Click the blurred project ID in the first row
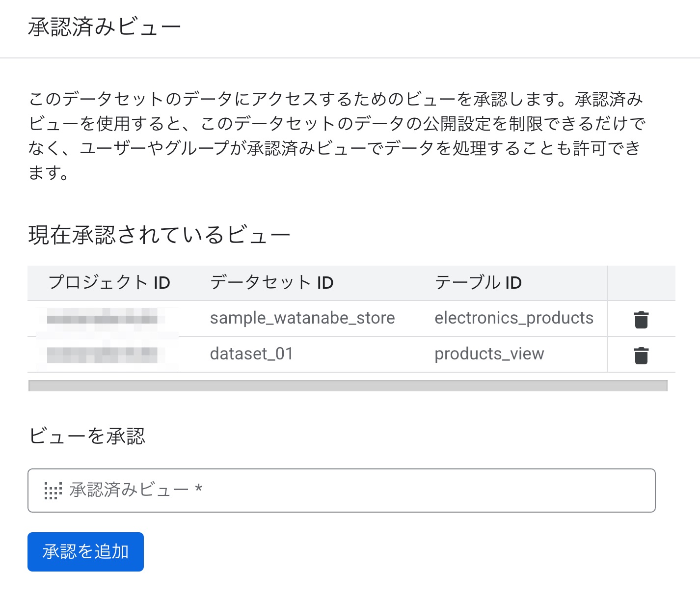This screenshot has width=700, height=600. [102, 319]
